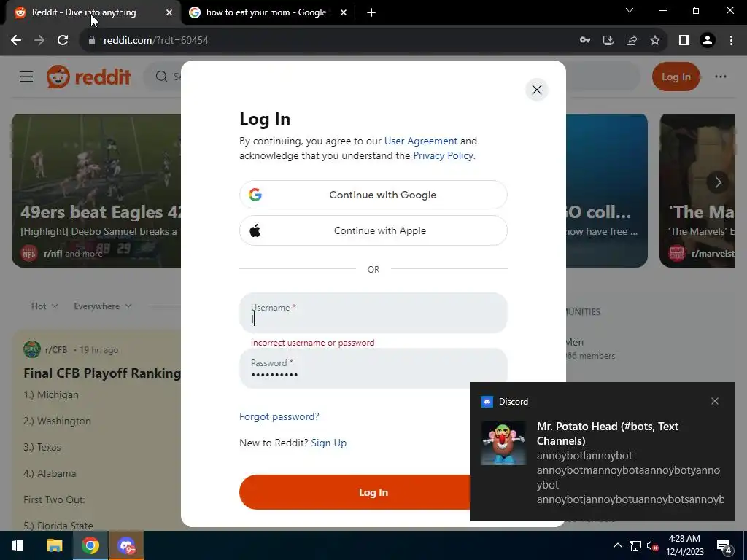Open the tab search dropdown chevron
This screenshot has height=560, width=747.
630,10
